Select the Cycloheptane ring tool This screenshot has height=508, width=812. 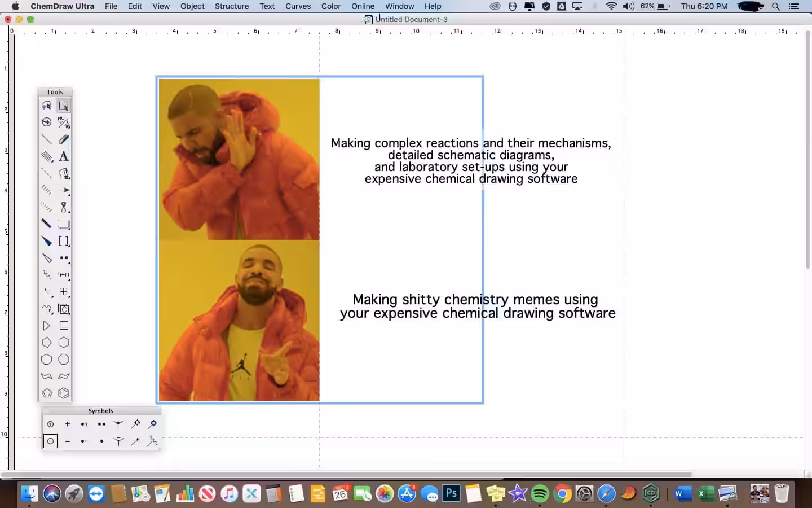coord(47,360)
